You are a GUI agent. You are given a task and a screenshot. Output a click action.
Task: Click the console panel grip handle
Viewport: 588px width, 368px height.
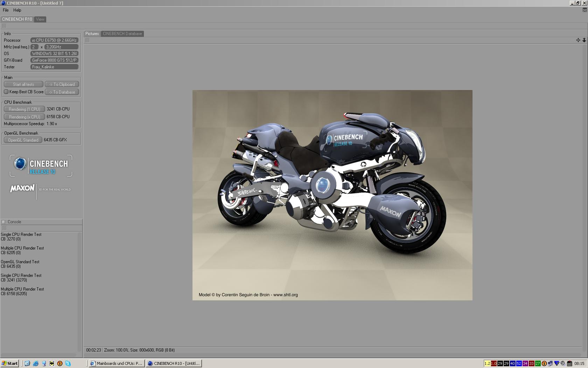click(4, 228)
